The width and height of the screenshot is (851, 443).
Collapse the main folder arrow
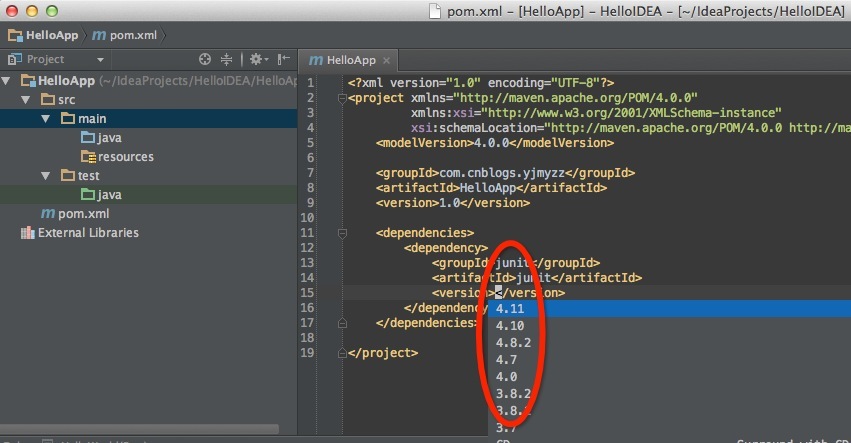46,119
